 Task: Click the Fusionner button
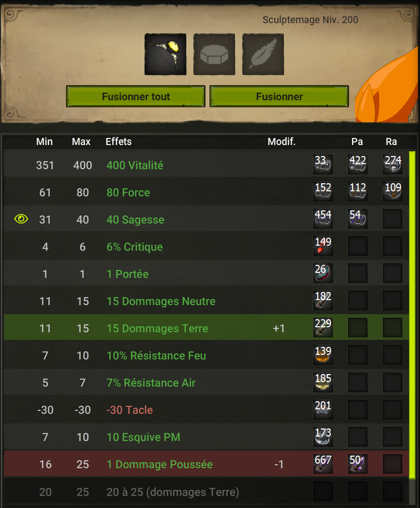tap(279, 96)
